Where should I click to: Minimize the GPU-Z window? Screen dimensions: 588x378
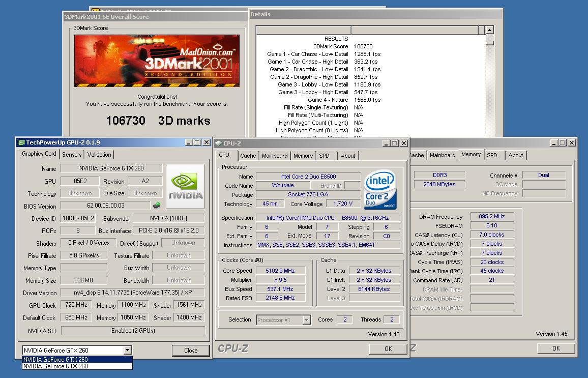point(189,142)
